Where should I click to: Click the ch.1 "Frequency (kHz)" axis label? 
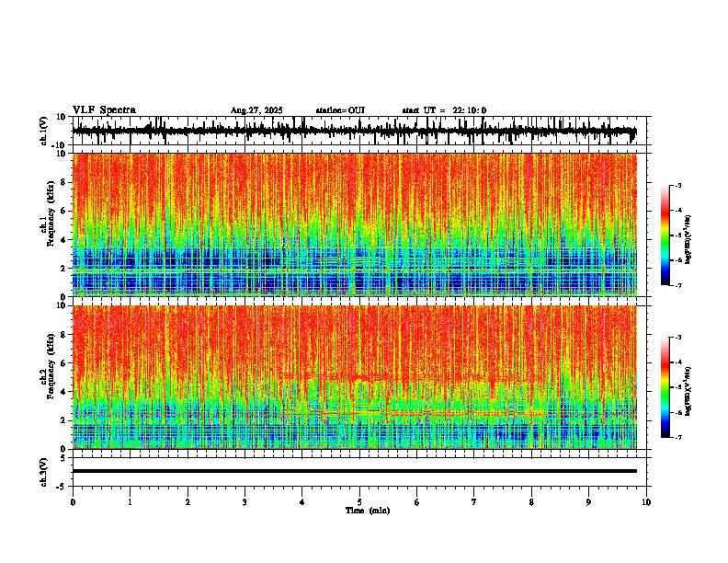(x=51, y=214)
